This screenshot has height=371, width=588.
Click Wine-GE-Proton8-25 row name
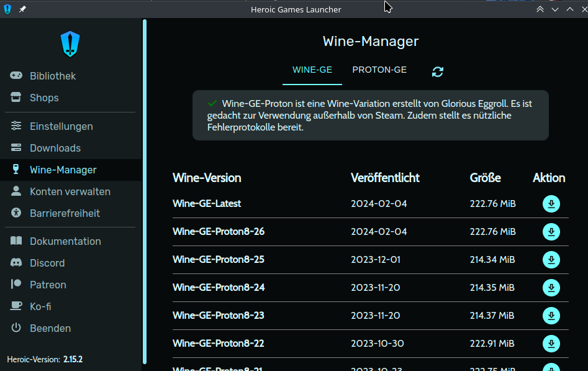click(219, 260)
